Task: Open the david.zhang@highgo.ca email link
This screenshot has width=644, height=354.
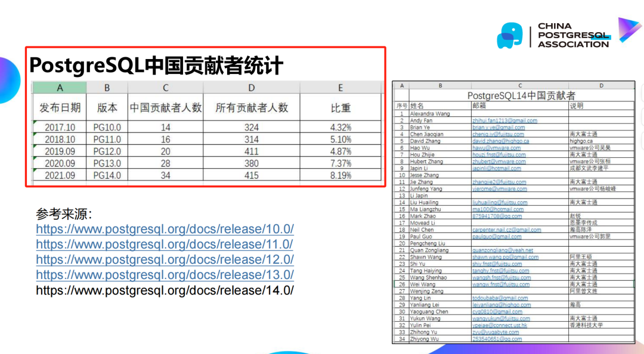Action: (x=501, y=141)
